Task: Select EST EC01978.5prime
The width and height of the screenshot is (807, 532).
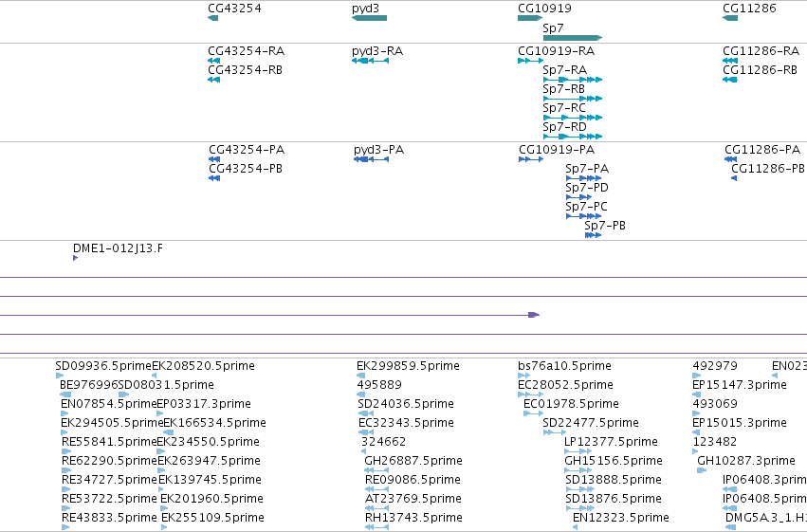Action: coord(533,413)
